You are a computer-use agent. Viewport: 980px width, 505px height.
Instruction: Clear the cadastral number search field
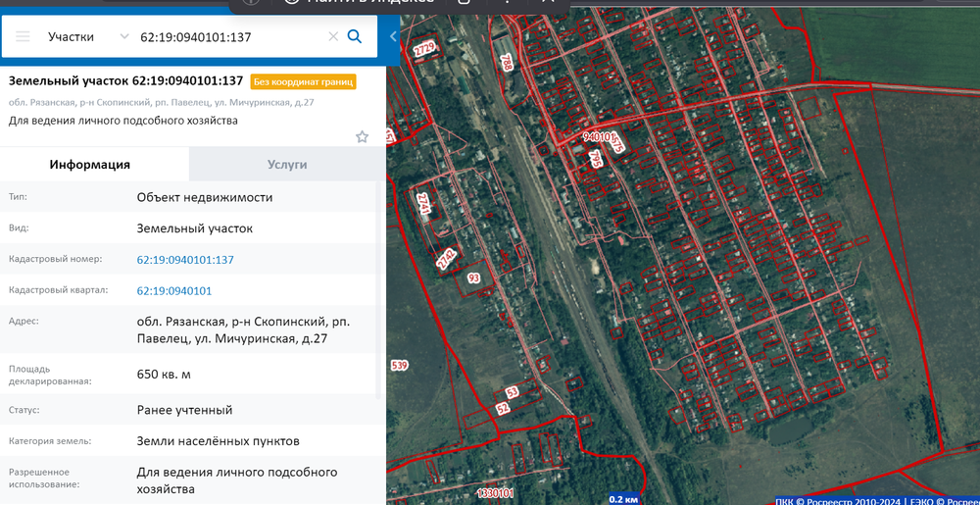(332, 37)
